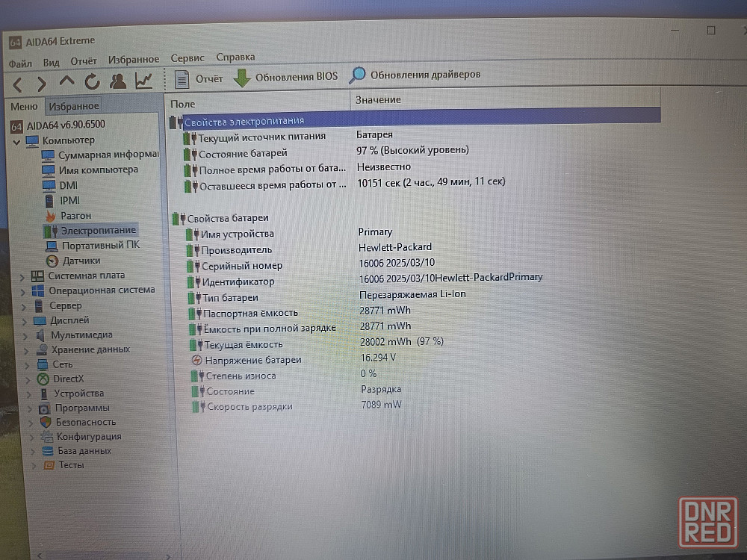Go up one level with the up arrow icon

pyautogui.click(x=66, y=81)
